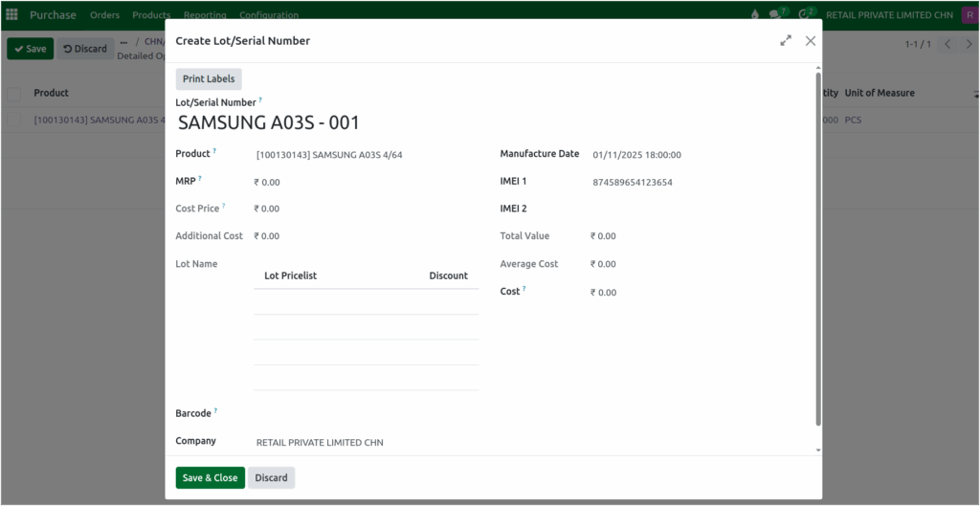
Task: Sort by Lot Pricelist column header
Action: [291, 275]
